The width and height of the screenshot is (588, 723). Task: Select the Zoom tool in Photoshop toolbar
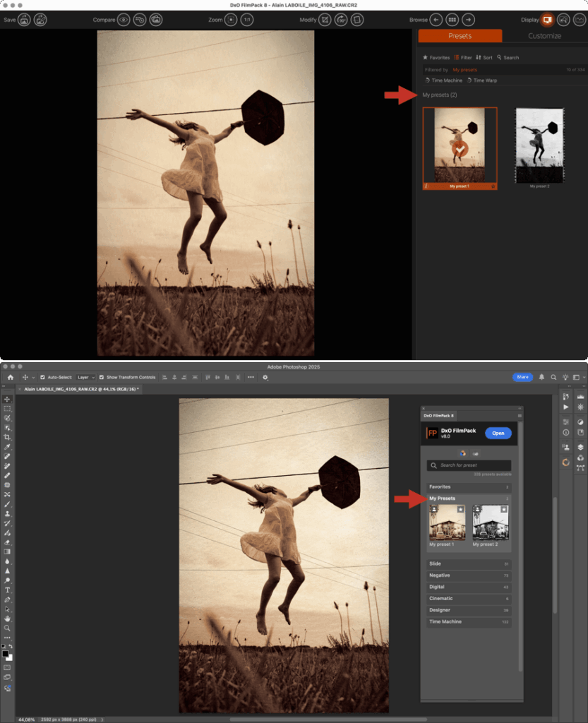coord(8,628)
